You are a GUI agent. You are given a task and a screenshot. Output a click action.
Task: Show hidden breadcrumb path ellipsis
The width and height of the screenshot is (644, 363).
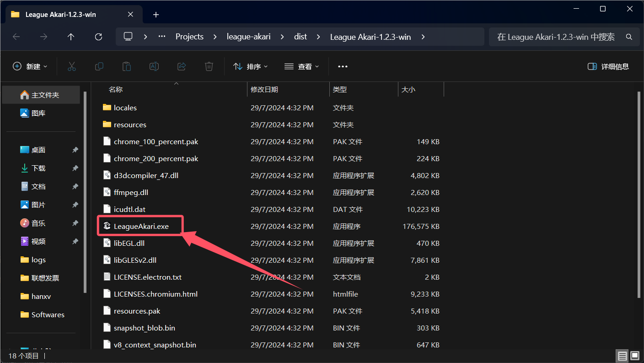pos(162,37)
